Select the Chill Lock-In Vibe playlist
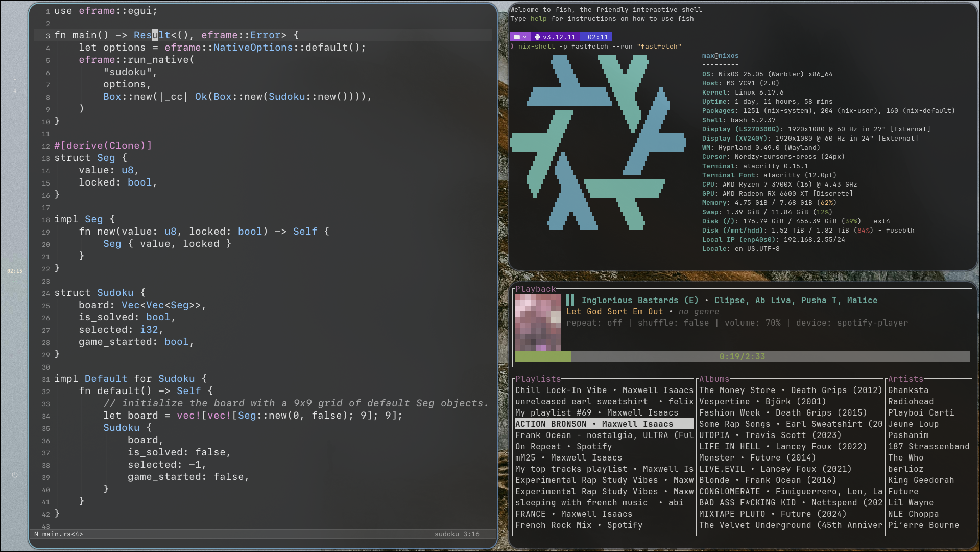Image resolution: width=980 pixels, height=552 pixels. 604,390
